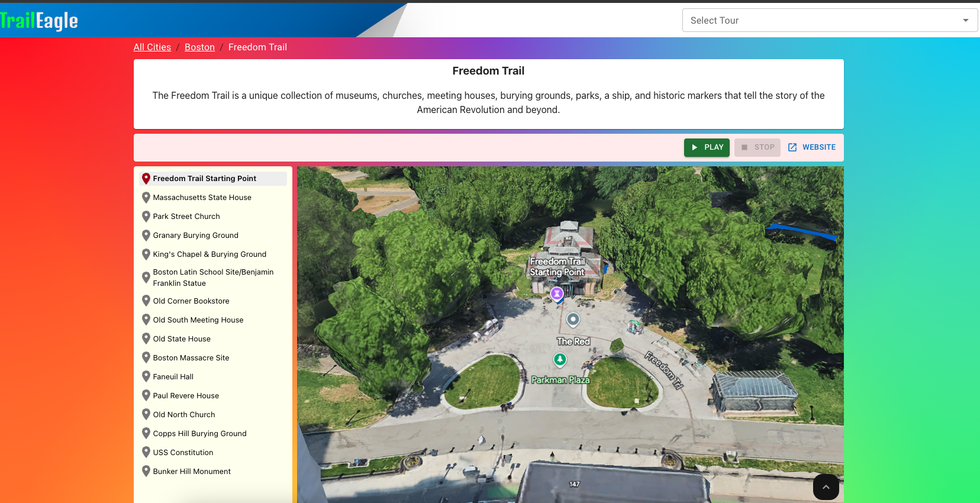Click the purple Freedom Trail Starting Point map marker

557,294
